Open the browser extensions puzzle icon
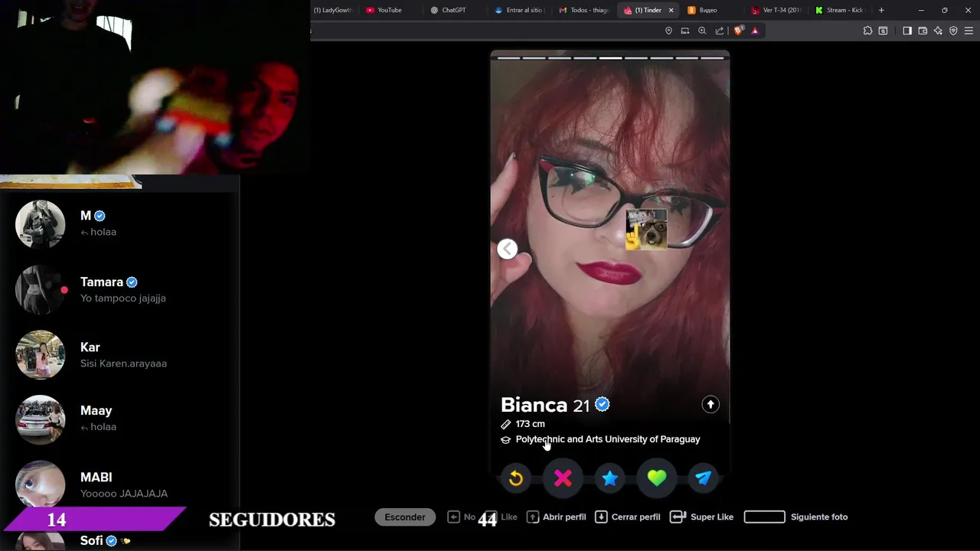 click(867, 31)
